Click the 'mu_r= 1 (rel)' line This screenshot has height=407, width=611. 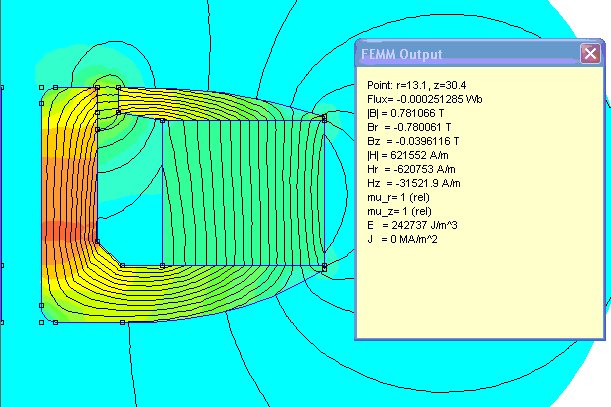tap(398, 197)
